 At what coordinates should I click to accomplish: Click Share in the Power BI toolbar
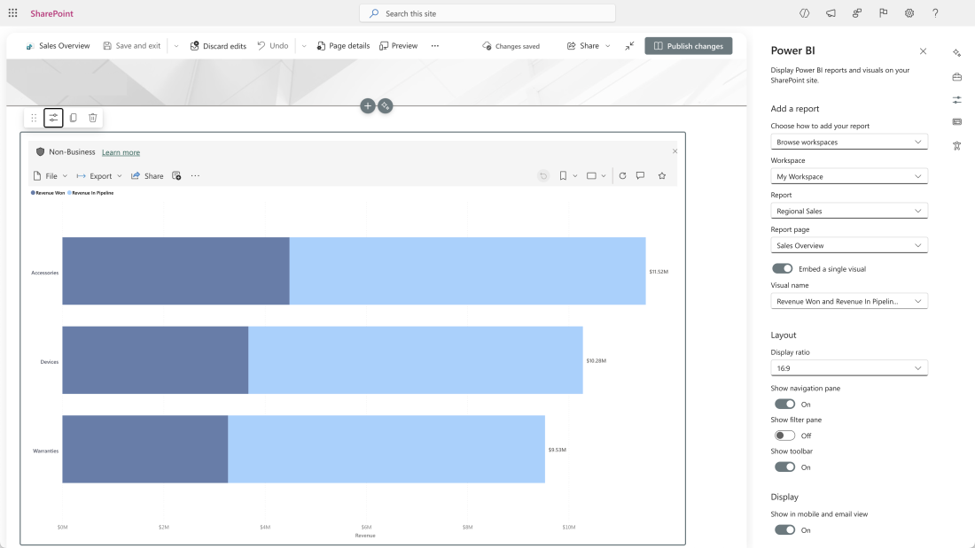pyautogui.click(x=147, y=176)
